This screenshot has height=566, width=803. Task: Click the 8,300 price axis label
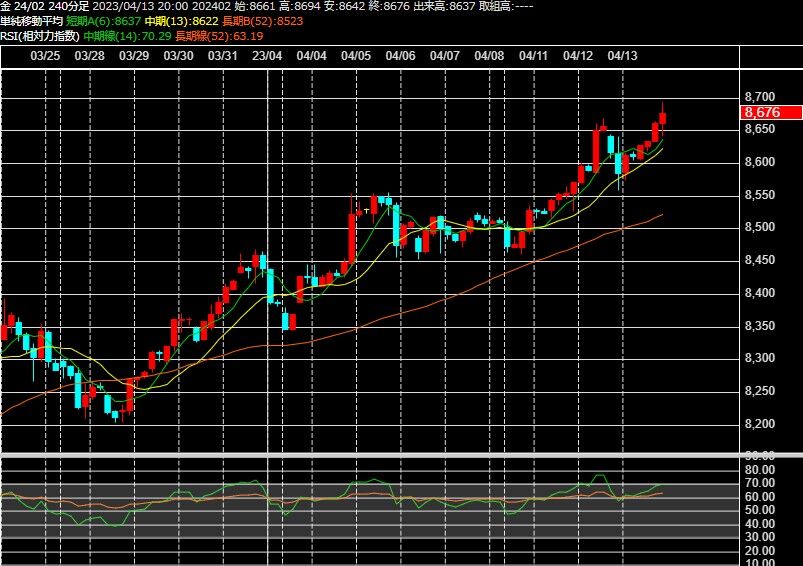click(760, 358)
